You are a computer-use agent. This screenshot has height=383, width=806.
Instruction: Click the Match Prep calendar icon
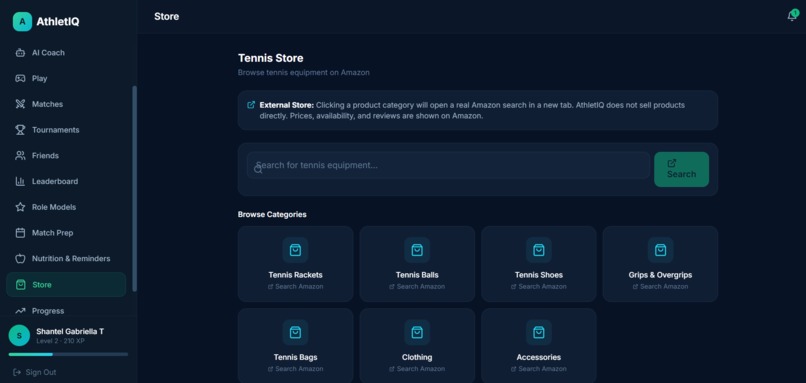tap(20, 232)
